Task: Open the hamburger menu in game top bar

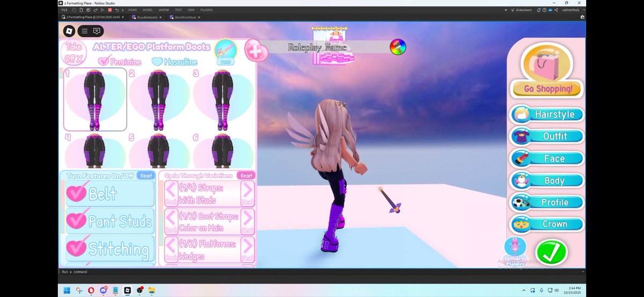Action: 84,31
